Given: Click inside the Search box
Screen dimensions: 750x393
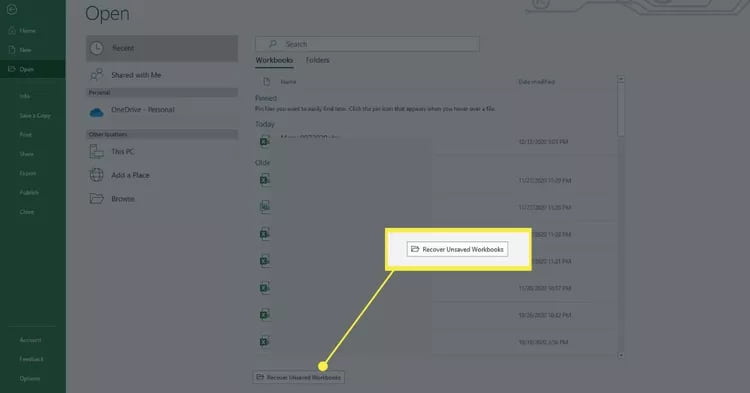Looking at the screenshot, I should pyautogui.click(x=367, y=44).
